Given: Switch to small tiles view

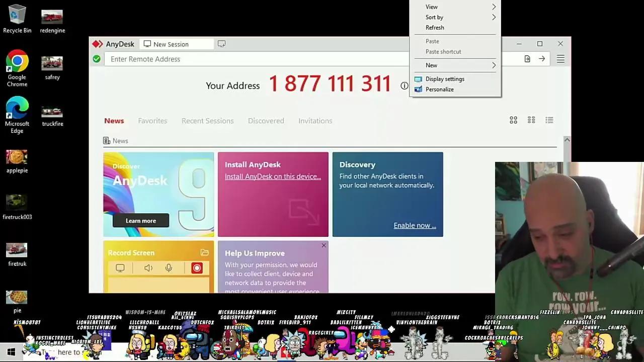Looking at the screenshot, I should [x=531, y=120].
